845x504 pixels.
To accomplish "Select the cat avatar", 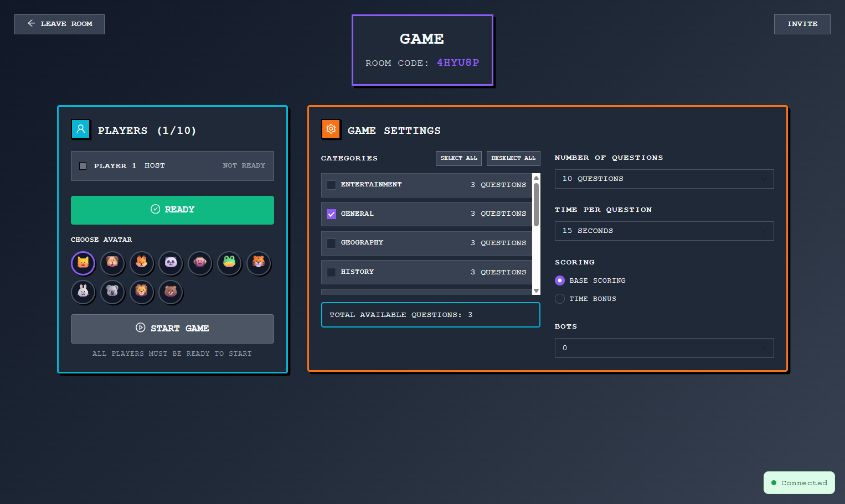I will [83, 263].
